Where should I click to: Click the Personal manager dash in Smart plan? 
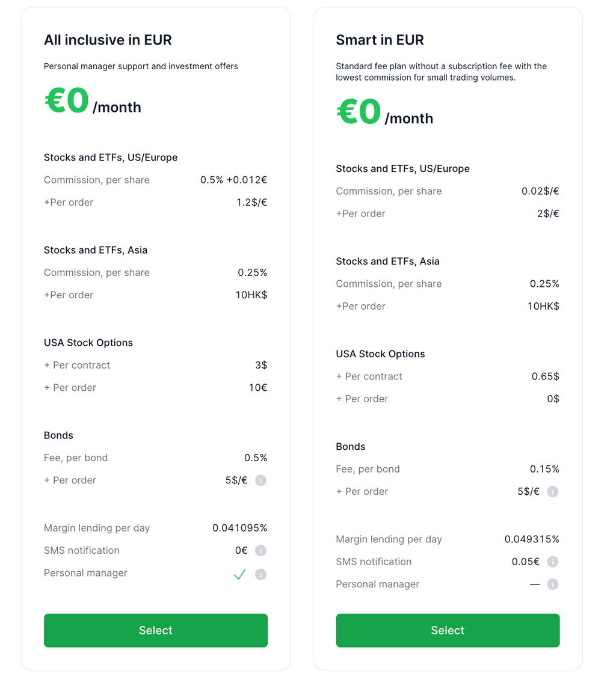pos(535,584)
